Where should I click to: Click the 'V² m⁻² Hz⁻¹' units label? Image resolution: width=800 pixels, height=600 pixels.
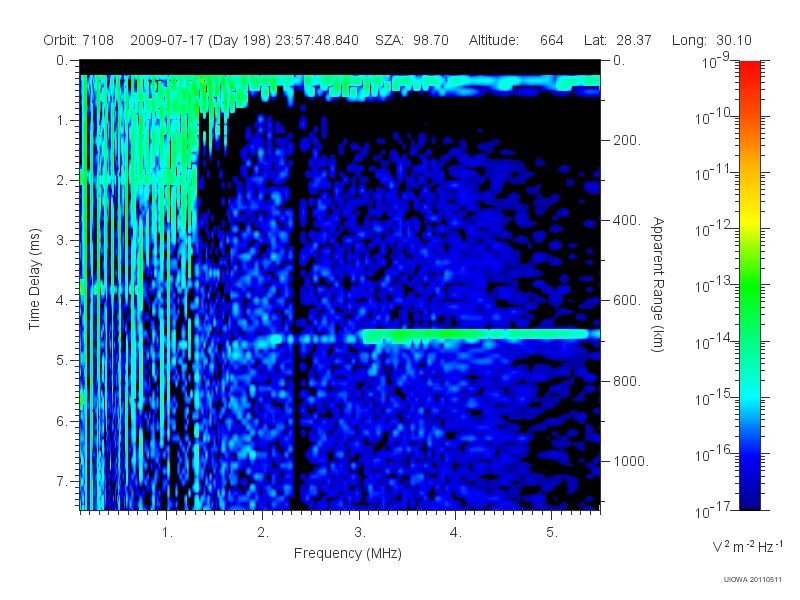[747, 546]
